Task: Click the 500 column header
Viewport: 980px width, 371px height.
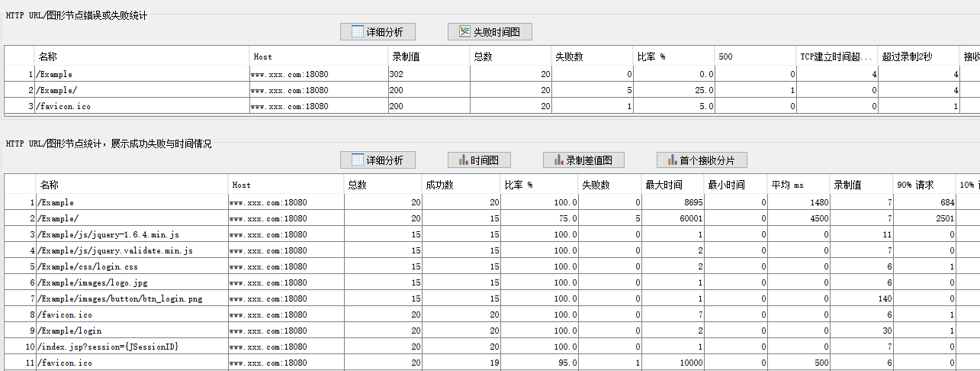Action: pos(755,56)
